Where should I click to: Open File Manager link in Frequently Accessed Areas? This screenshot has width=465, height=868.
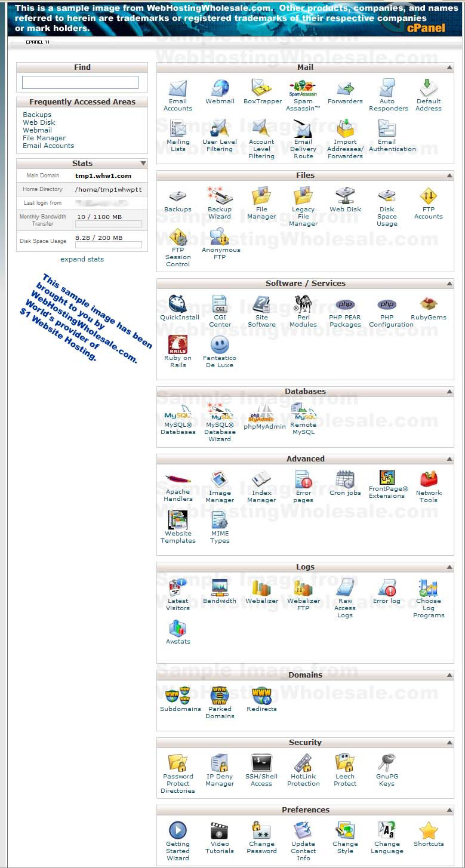pyautogui.click(x=44, y=138)
